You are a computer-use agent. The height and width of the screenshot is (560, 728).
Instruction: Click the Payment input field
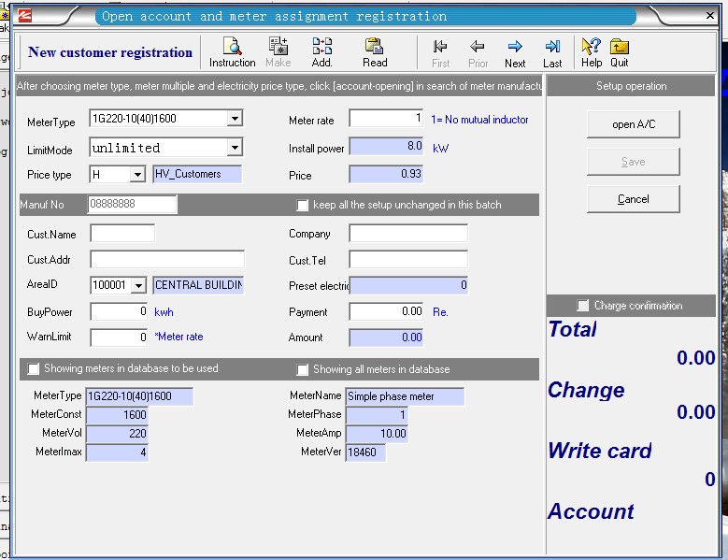pos(386,311)
